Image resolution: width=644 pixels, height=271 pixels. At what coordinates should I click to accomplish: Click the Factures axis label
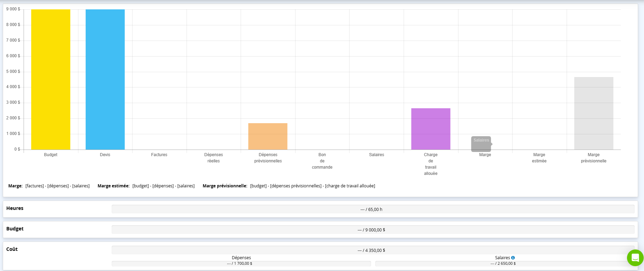[x=159, y=155]
